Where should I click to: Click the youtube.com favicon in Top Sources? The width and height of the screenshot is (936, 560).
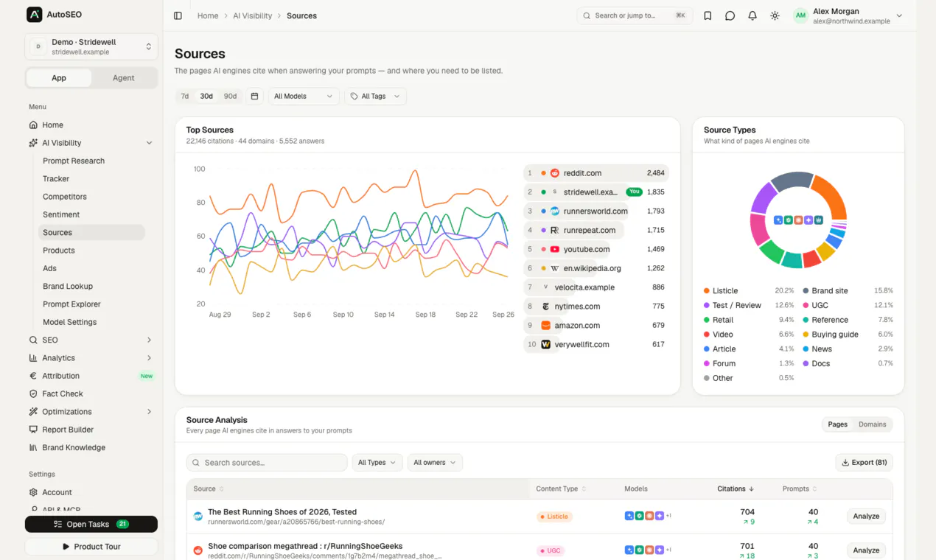[555, 250]
